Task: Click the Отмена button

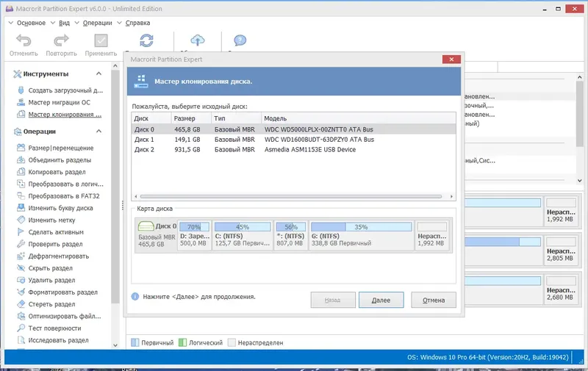Action: [x=434, y=300]
